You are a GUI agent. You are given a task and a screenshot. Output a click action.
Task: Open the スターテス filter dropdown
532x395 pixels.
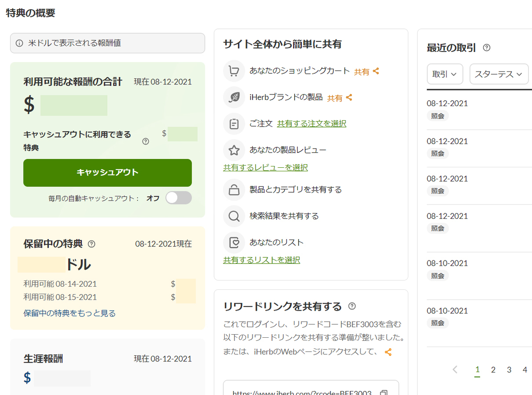499,74
